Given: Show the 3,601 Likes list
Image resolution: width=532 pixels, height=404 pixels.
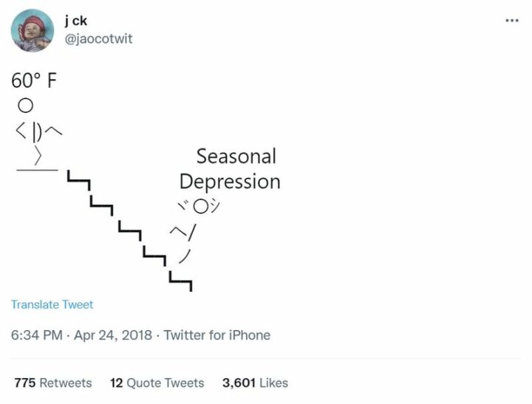Looking at the screenshot, I should (x=255, y=383).
